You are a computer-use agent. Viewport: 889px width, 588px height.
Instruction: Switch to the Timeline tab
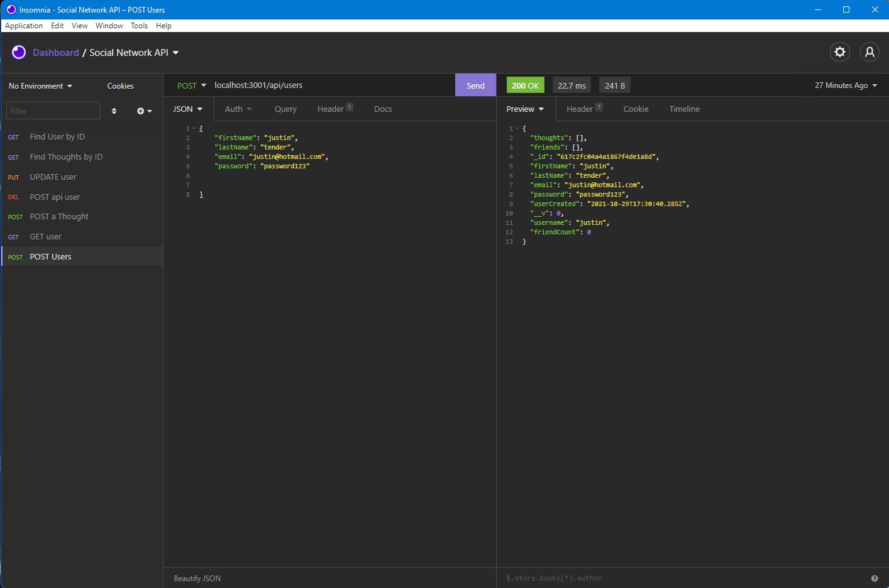(684, 109)
